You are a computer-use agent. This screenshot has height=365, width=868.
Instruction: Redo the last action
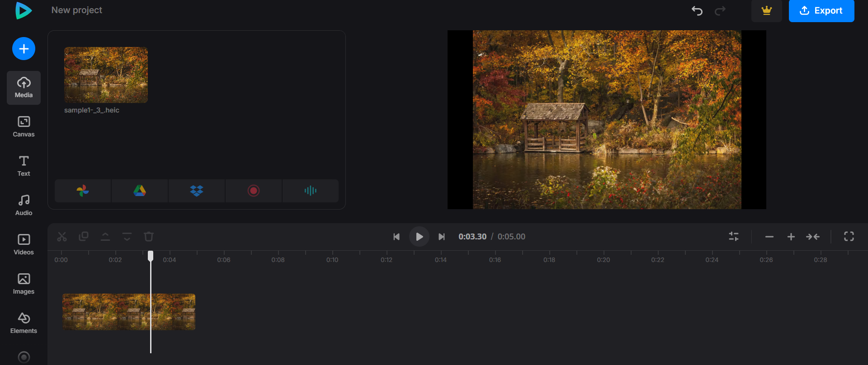tap(720, 10)
